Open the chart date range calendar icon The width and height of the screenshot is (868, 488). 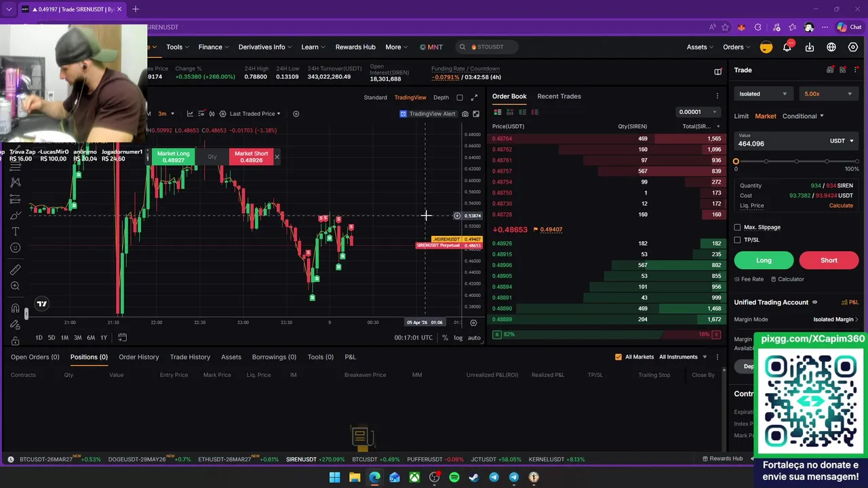tap(122, 338)
